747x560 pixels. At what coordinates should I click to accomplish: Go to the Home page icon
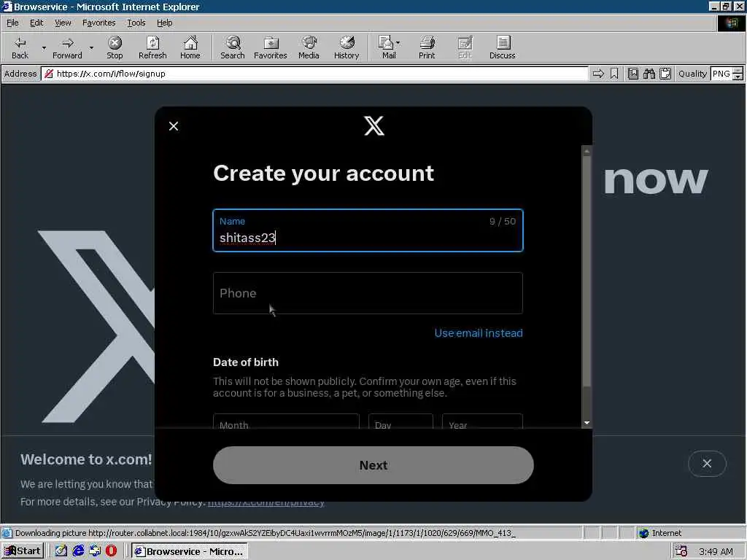tap(190, 47)
